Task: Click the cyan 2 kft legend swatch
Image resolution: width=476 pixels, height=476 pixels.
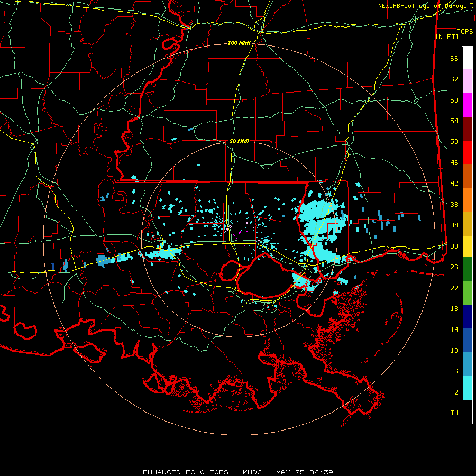Action: pos(467,388)
